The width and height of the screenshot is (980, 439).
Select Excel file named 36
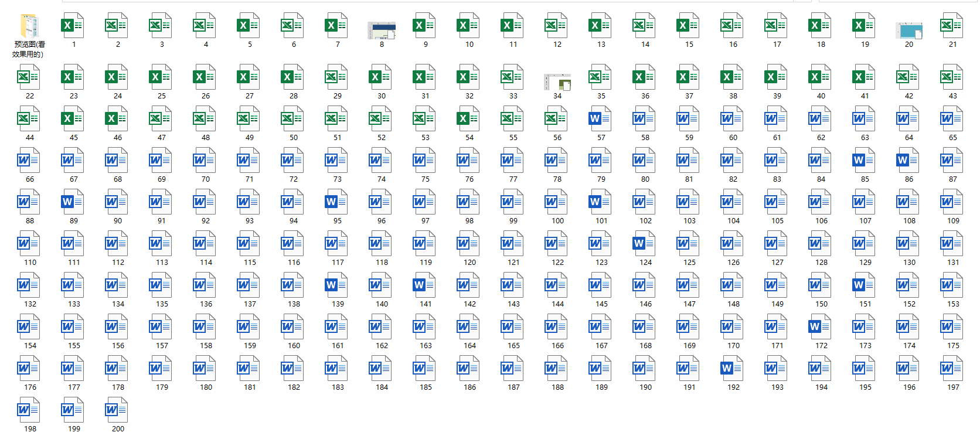coord(645,78)
